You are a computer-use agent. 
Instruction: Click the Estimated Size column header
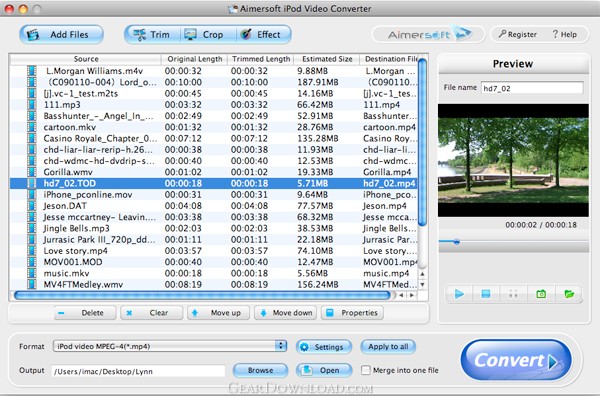[x=327, y=59]
